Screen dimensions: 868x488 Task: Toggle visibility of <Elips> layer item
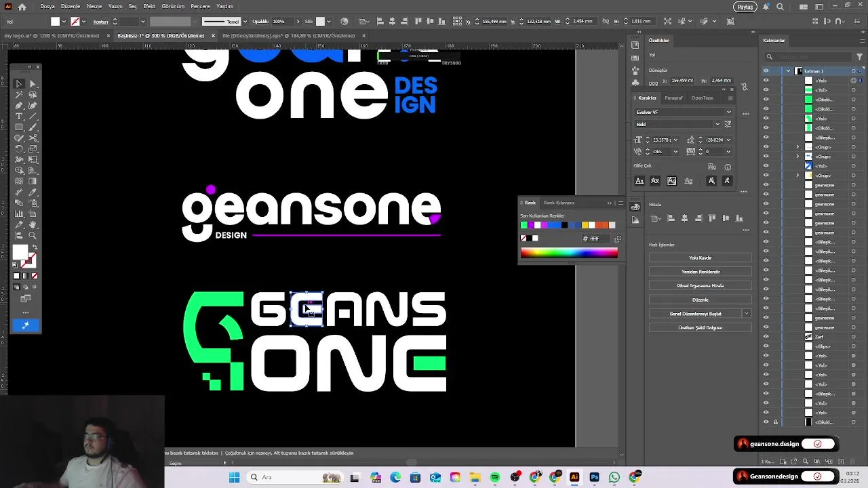pos(766,346)
